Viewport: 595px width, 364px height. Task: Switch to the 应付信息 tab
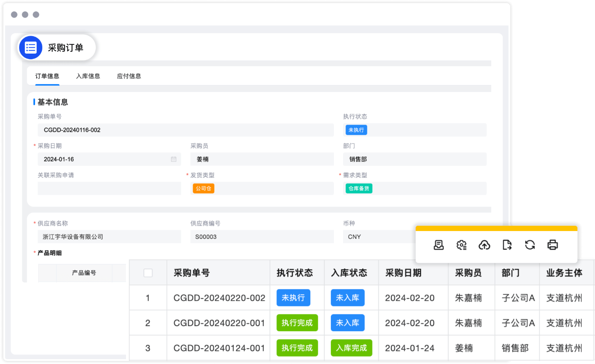129,76
